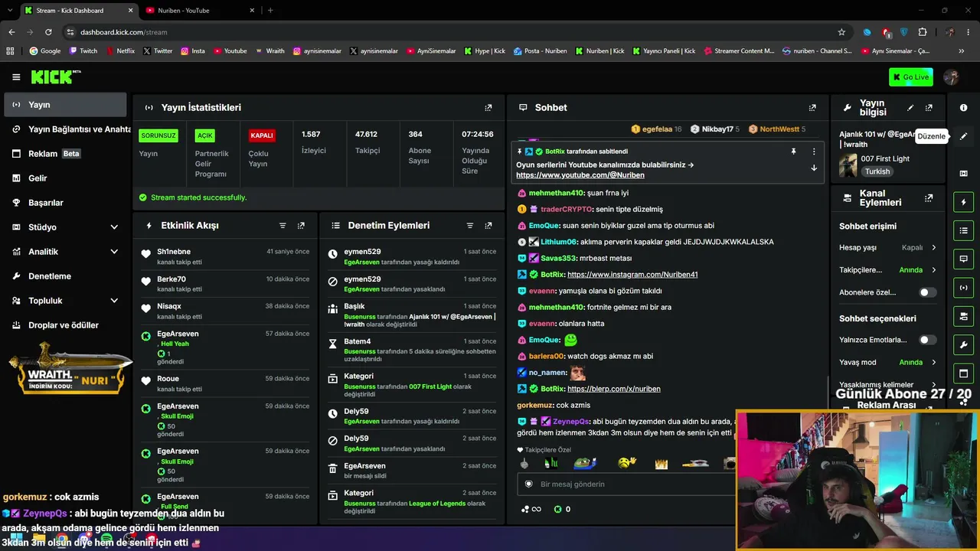
Task: Open the blerp.com/x/nuriben chat link
Action: [x=614, y=389]
